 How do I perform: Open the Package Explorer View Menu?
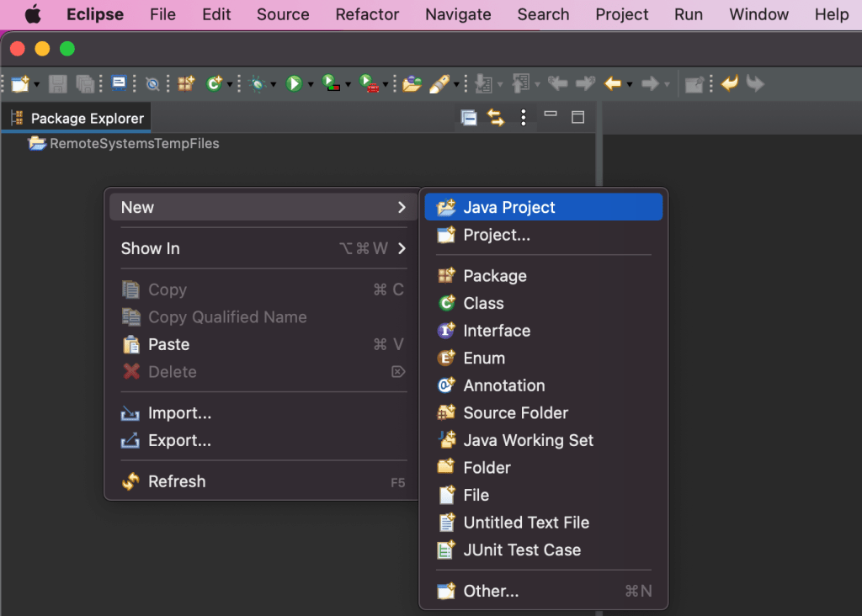pos(524,117)
